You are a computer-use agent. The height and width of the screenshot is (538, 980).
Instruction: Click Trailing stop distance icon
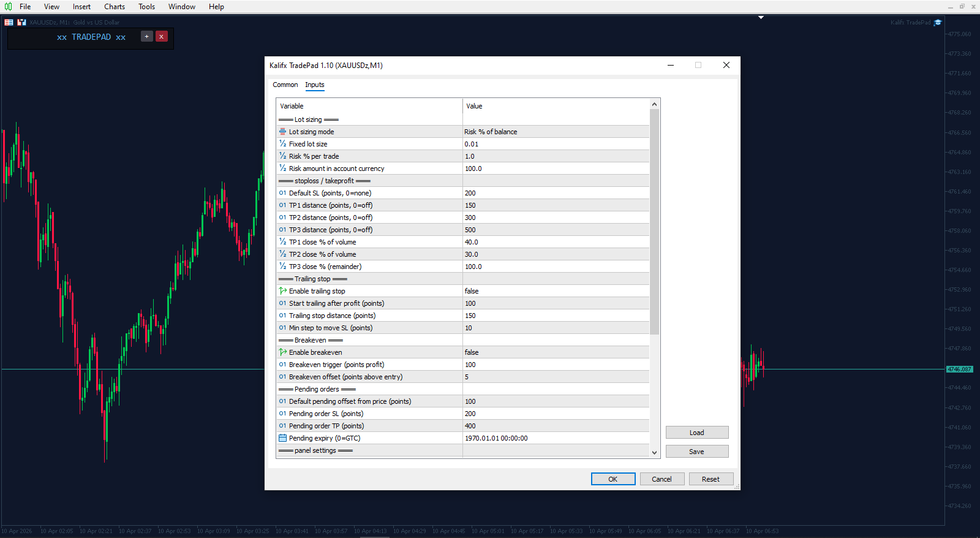click(282, 316)
